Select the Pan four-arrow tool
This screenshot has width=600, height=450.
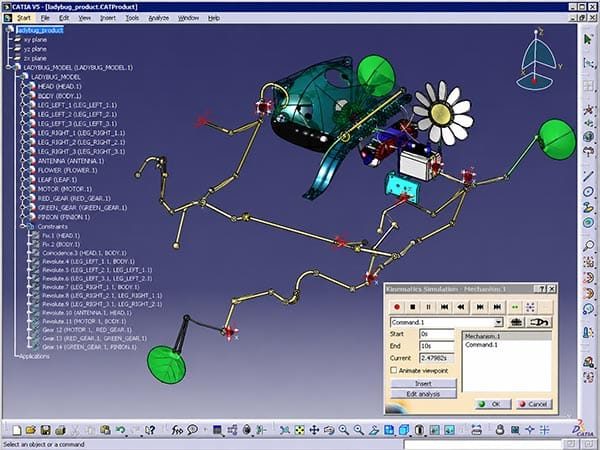pyautogui.click(x=314, y=430)
